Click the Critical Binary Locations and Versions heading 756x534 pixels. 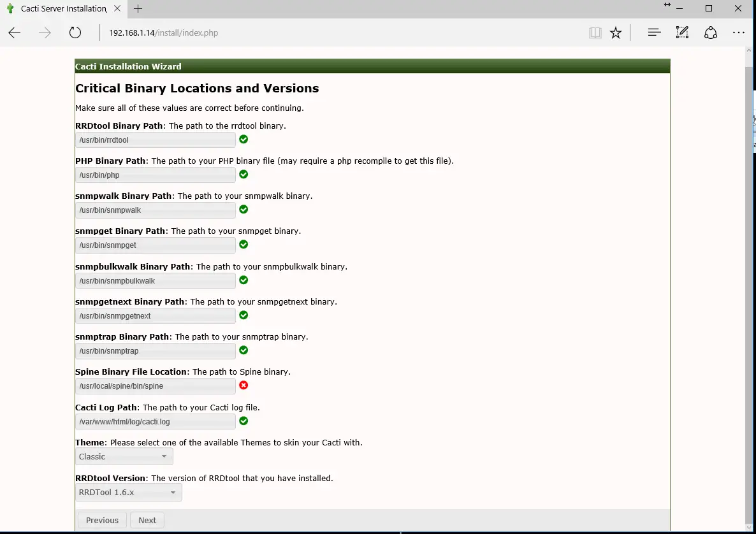197,88
